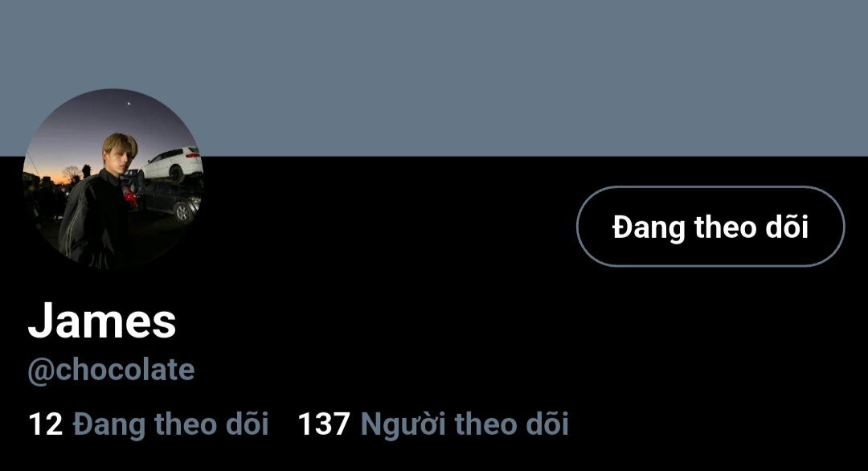The image size is (868, 471).
Task: Open the "137 Người theo dõi" followers list
Action: point(433,424)
